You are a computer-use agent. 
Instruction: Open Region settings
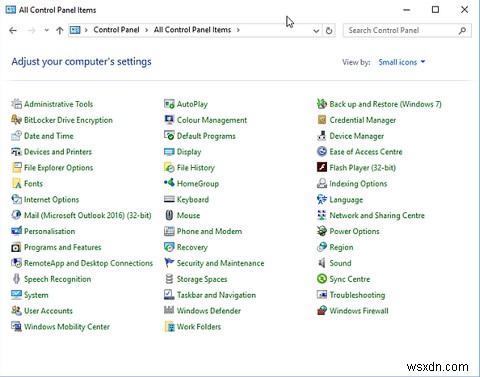pos(341,247)
